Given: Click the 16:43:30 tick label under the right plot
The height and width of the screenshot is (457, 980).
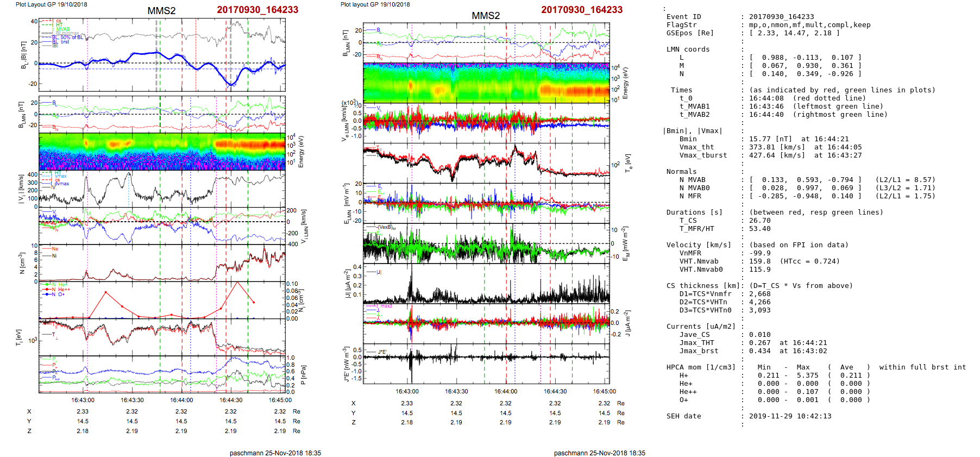Looking at the screenshot, I should (456, 391).
